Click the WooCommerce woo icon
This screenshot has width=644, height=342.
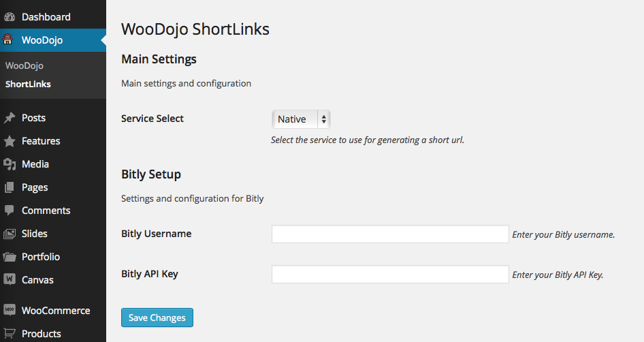pyautogui.click(x=10, y=310)
